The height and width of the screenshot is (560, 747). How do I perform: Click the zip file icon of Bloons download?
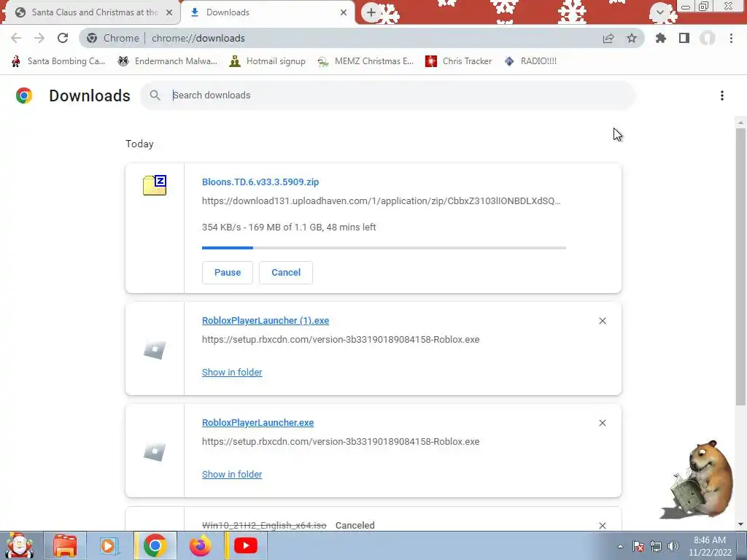(x=155, y=184)
